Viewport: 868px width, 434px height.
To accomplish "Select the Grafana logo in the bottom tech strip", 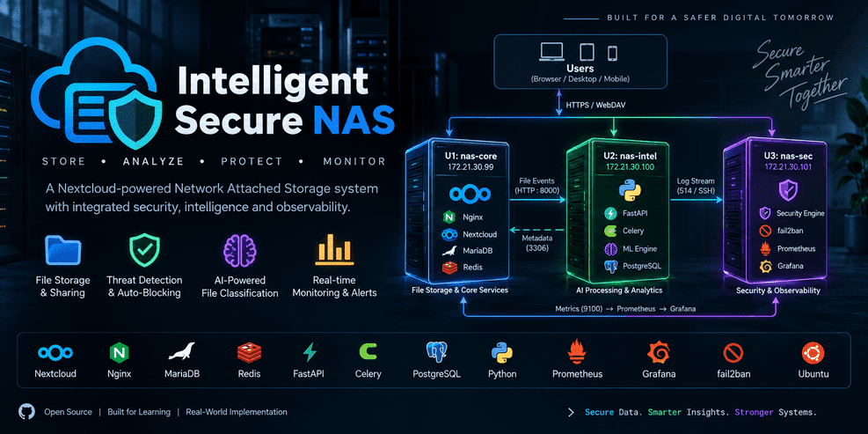I will (659, 352).
